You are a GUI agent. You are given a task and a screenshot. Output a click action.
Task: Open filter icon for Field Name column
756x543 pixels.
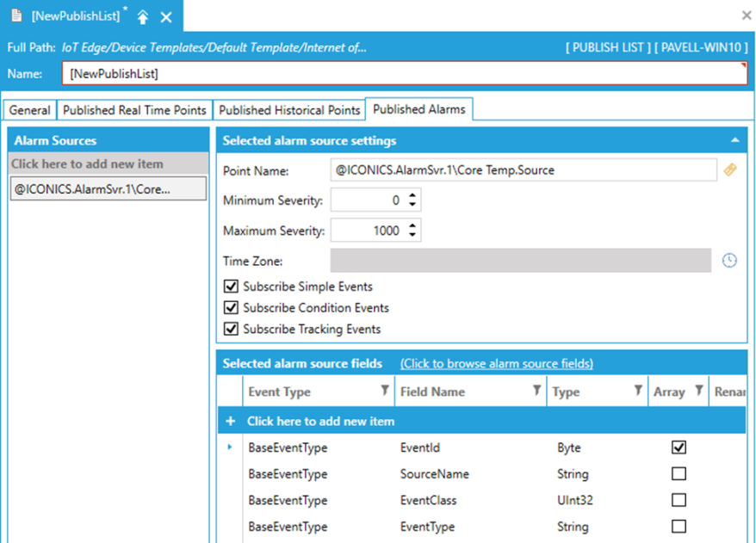point(536,392)
